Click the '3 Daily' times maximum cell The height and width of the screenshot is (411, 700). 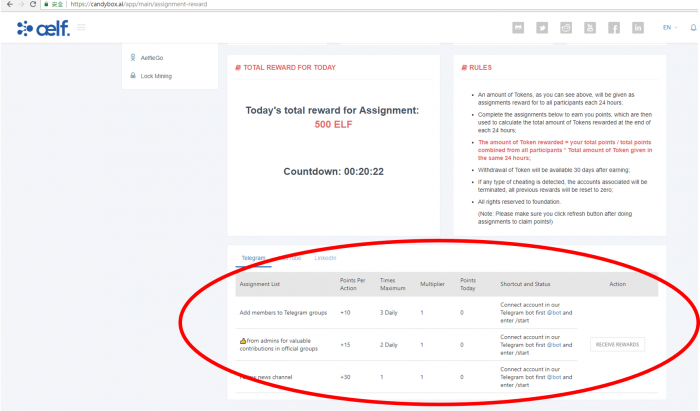click(x=388, y=313)
